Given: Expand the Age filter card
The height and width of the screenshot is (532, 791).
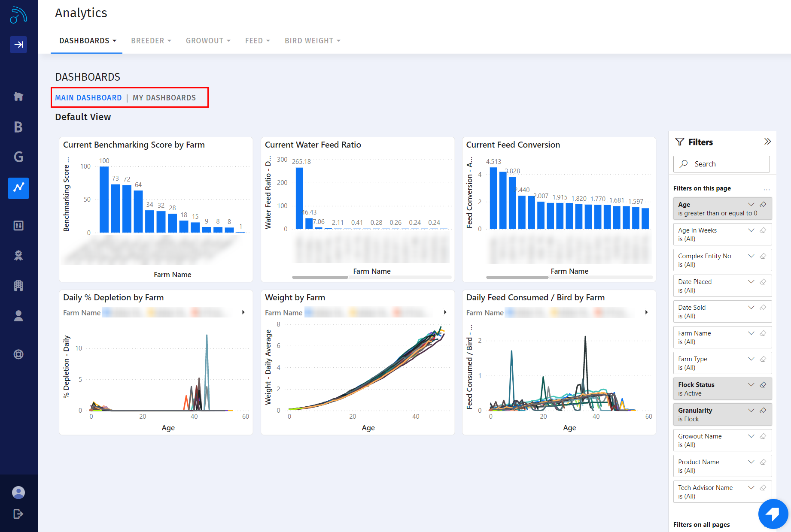Looking at the screenshot, I should click(x=751, y=205).
